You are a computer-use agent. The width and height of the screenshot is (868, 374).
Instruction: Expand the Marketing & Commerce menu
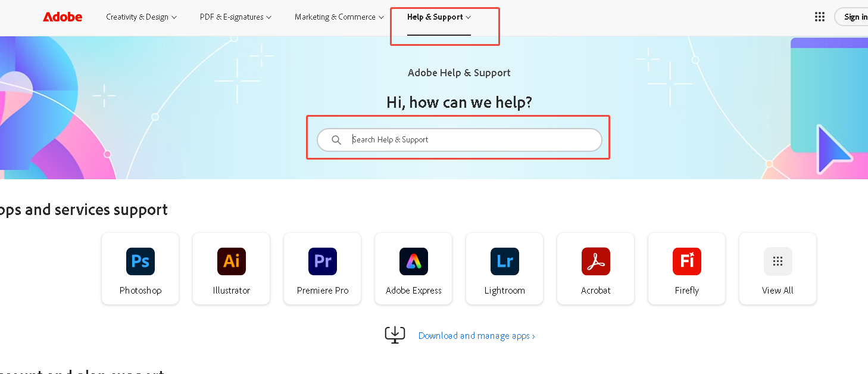pos(339,17)
